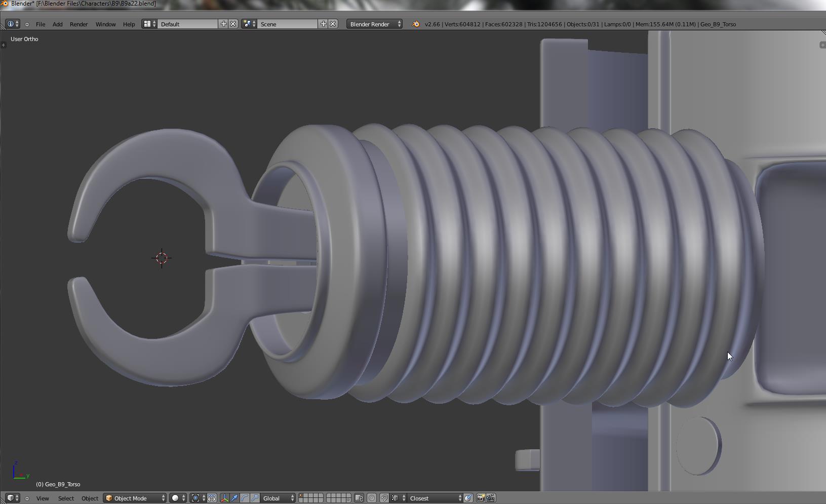Click the translate manipulator arrow icon
826x504 pixels.
[x=234, y=498]
